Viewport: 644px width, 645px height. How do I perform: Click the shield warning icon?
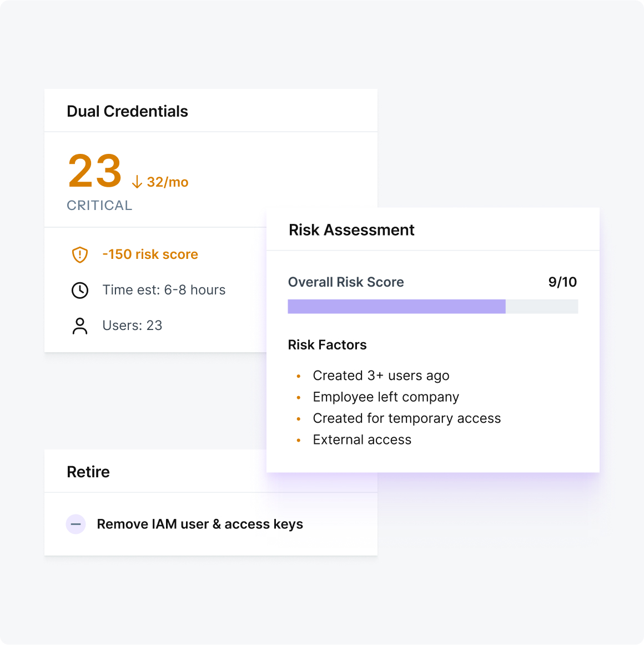pyautogui.click(x=80, y=255)
